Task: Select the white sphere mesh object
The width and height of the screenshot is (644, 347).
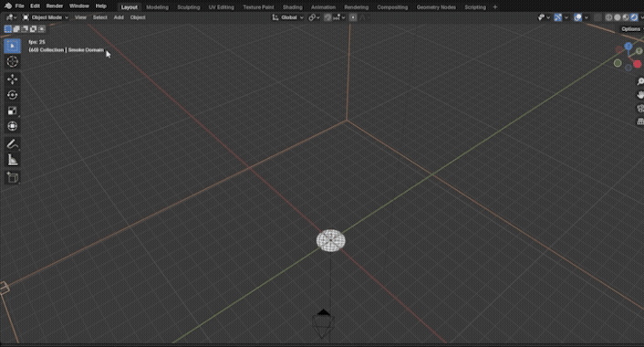Action: tap(330, 240)
